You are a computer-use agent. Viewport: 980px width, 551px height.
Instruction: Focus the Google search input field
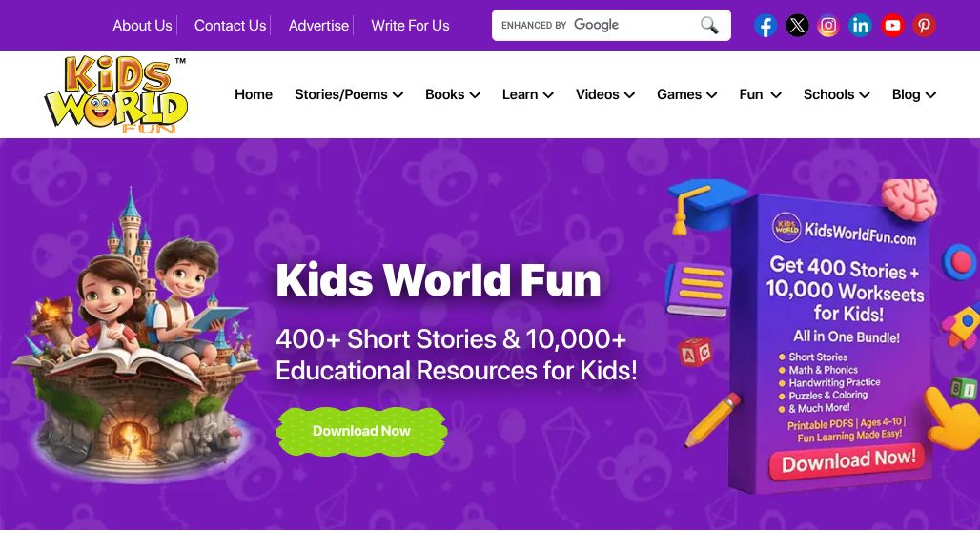tap(599, 26)
